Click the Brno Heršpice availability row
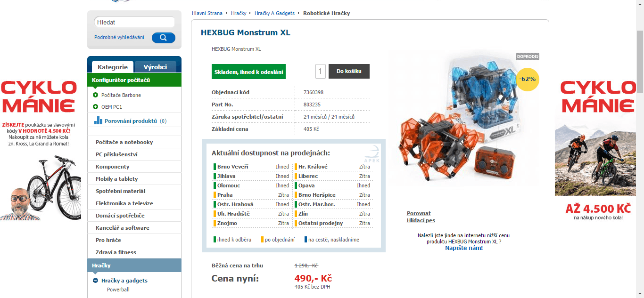The image size is (644, 298). point(333,195)
